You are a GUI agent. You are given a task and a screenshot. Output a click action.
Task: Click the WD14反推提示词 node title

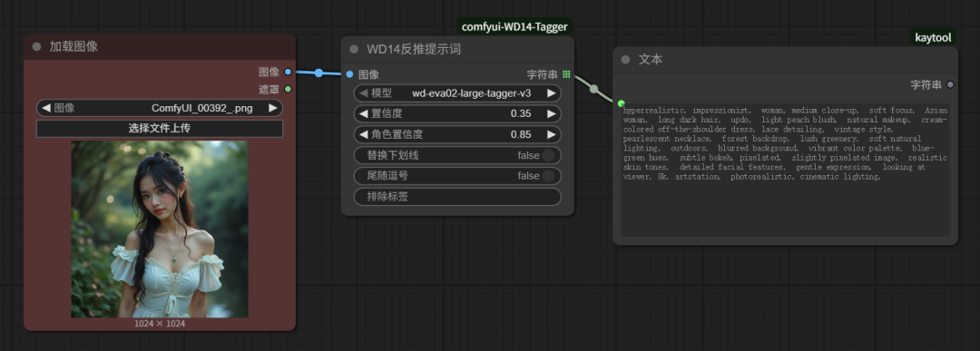pos(414,49)
